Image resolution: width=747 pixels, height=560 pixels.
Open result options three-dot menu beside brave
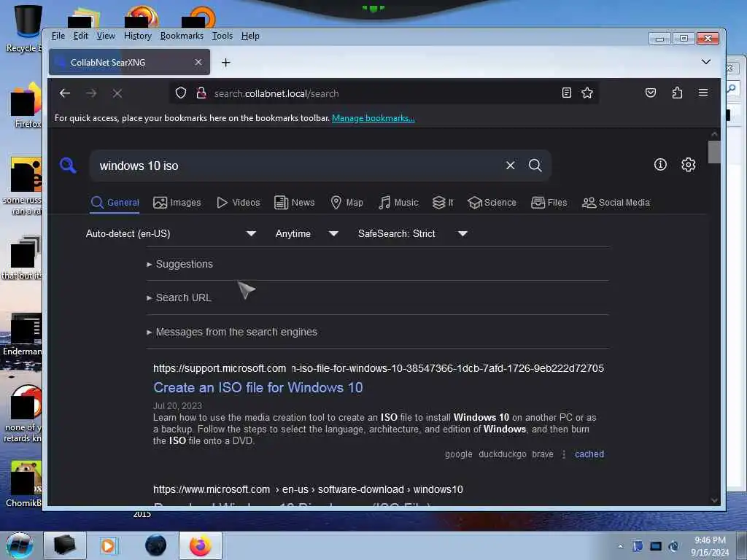pyautogui.click(x=564, y=454)
